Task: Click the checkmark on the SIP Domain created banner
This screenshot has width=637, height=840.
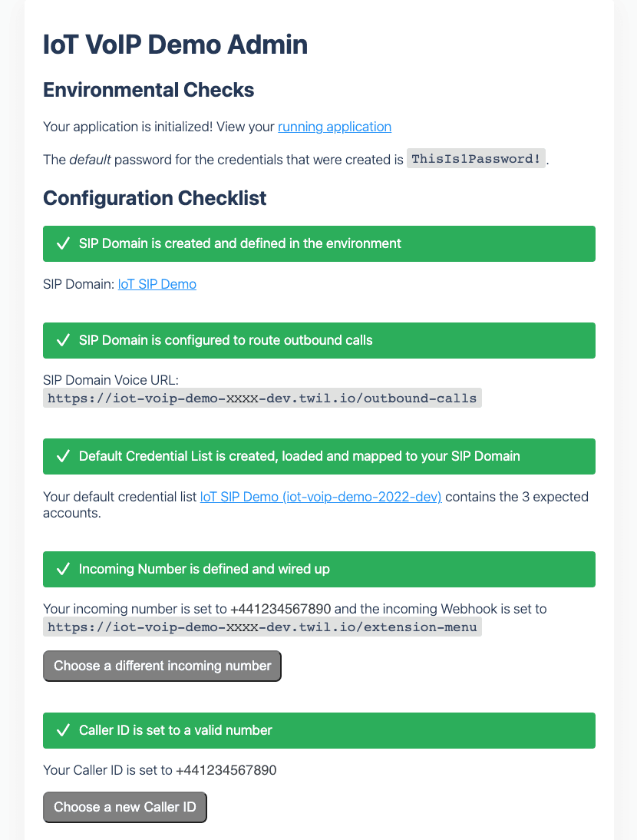Action: 64,243
